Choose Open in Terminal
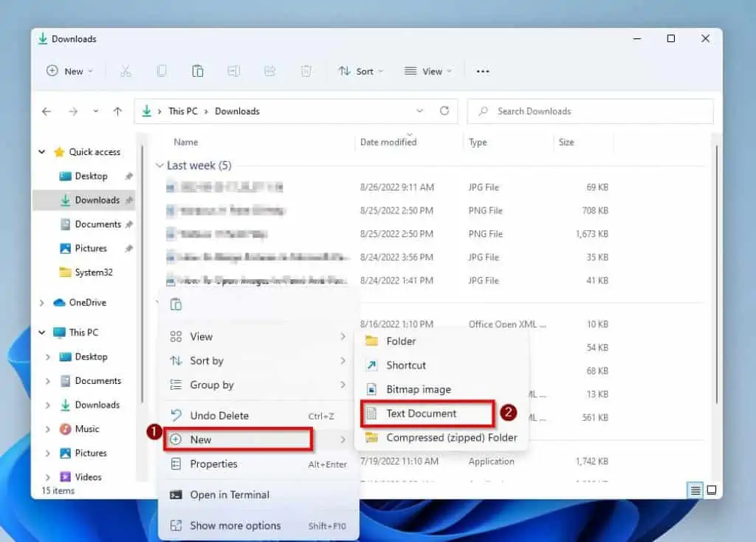 coord(258,495)
